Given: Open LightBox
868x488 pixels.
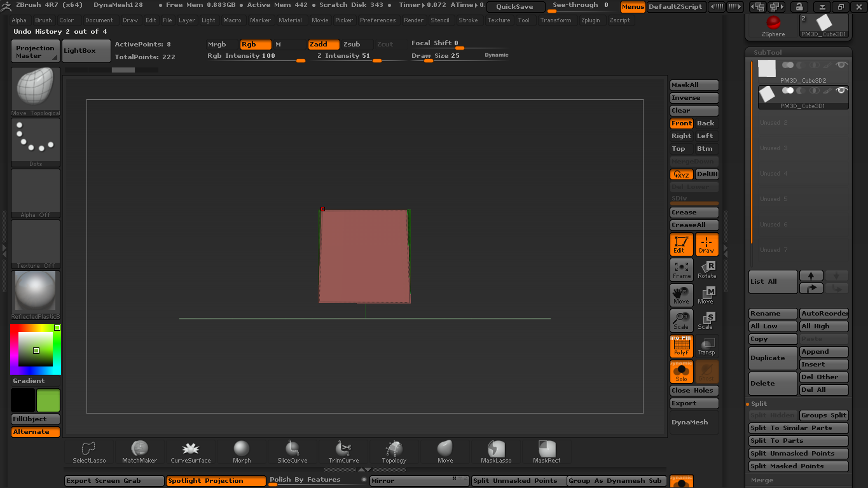Looking at the screenshot, I should click(86, 52).
